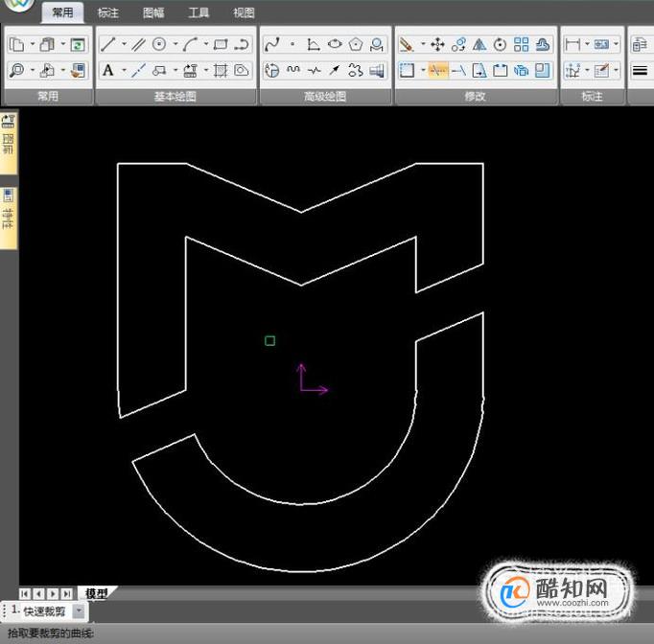Viewport: 654px width, 644px height.
Task: Go to previous layout sheet
Action: (38, 593)
